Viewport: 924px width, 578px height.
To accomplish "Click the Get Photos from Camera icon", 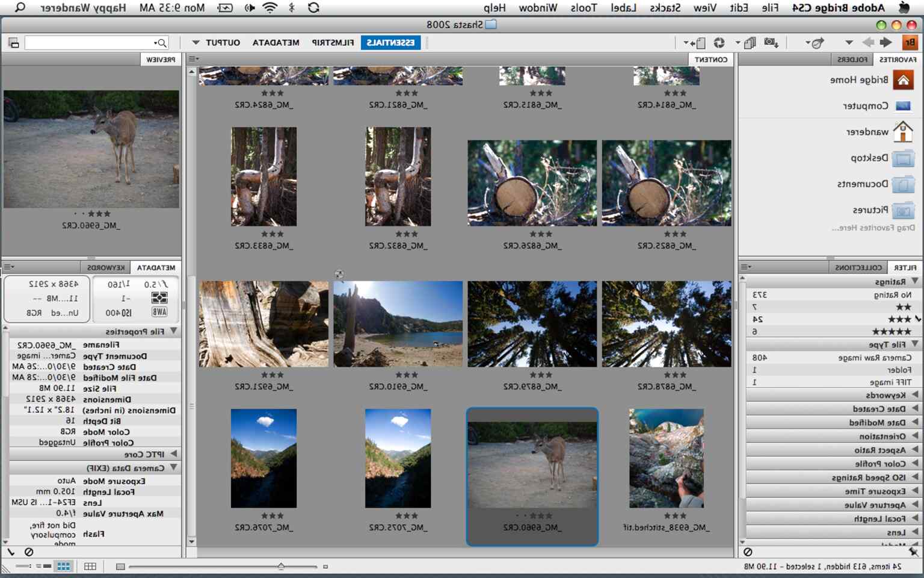I will pyautogui.click(x=771, y=43).
